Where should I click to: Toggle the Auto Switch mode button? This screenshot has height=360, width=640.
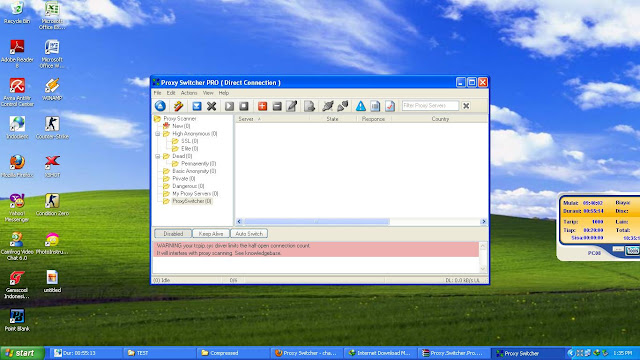(249, 233)
